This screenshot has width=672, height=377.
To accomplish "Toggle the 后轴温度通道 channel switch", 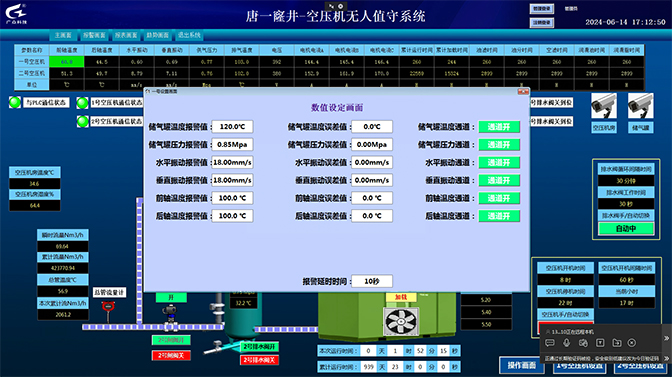I will pos(499,216).
